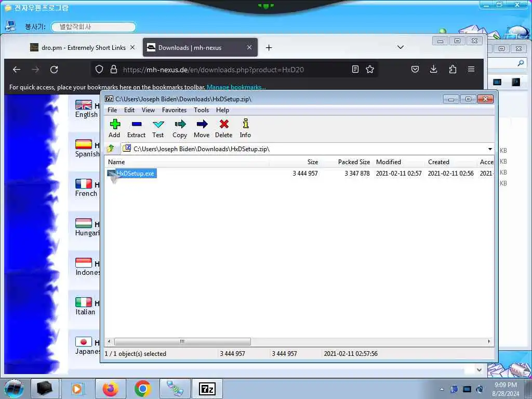This screenshot has width=532, height=399.
Task: Open Windows Start menu
Action: [x=14, y=389]
